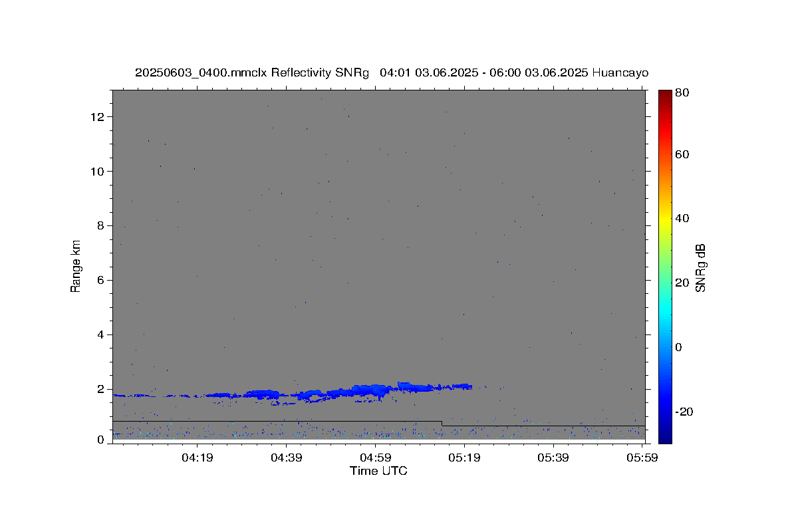This screenshot has height=532, width=798.
Task: Click the 05:19 time tick label
Action: click(x=464, y=458)
